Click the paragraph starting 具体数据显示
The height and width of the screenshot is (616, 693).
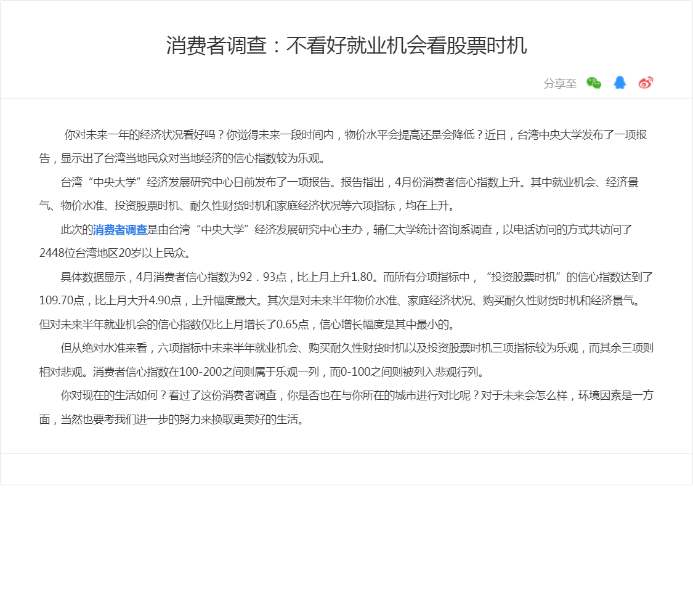346,301
